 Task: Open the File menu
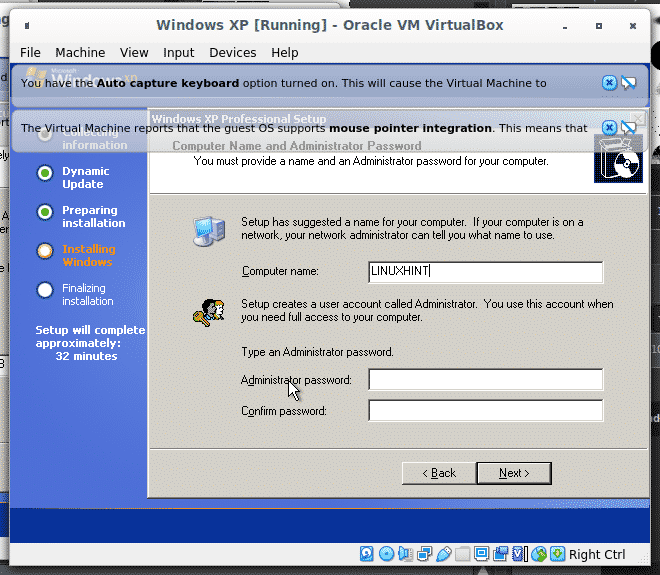click(30, 53)
